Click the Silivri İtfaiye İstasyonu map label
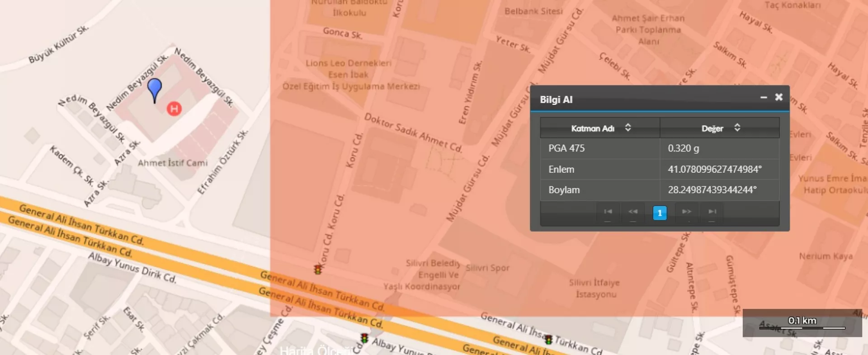 [x=594, y=289]
